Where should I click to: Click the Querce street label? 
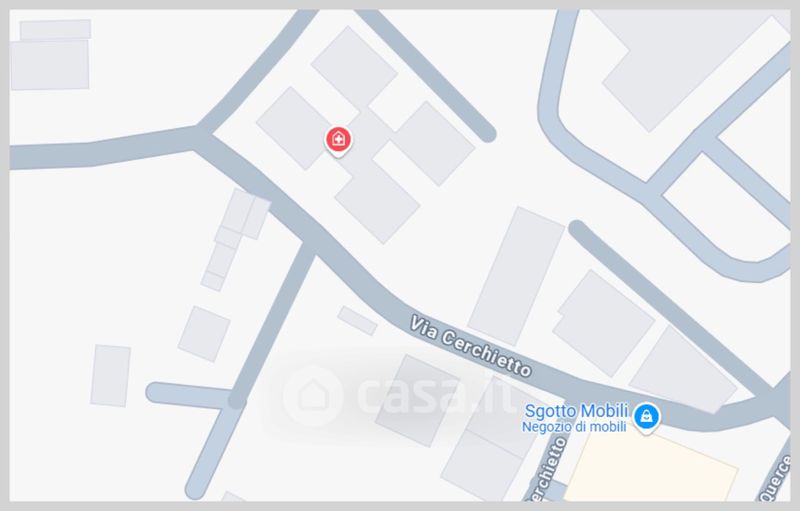point(777,479)
